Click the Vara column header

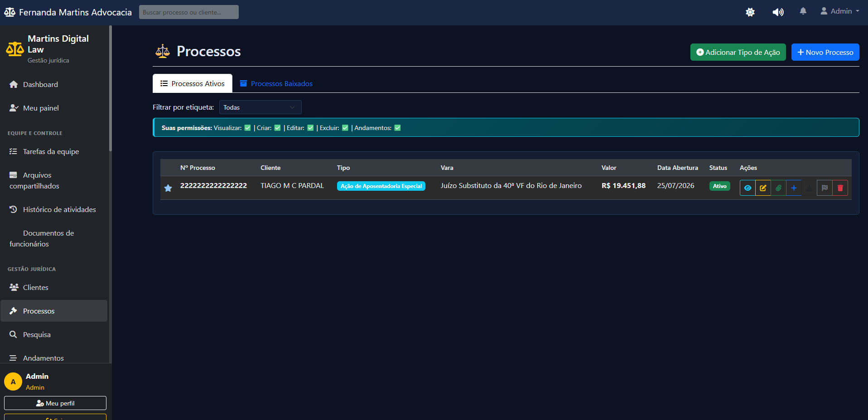point(447,168)
